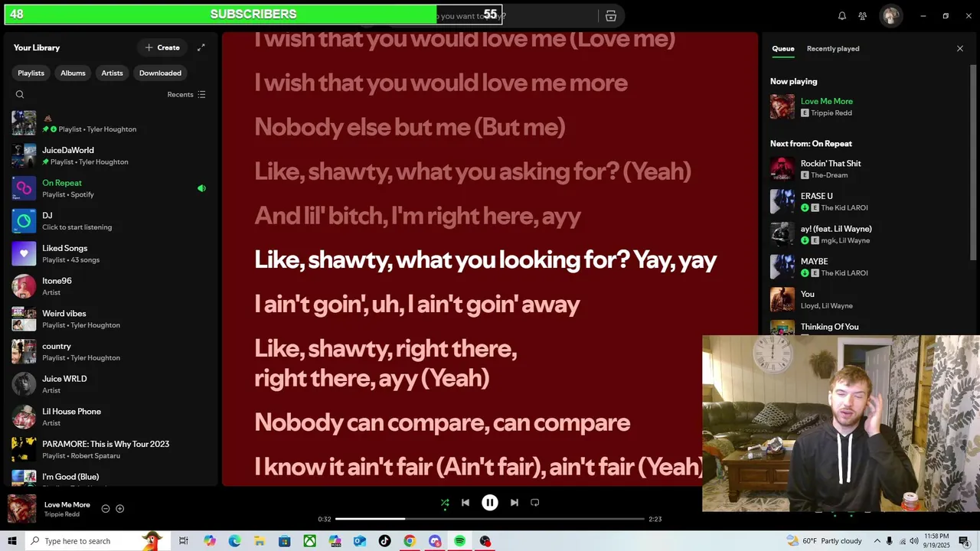
Task: Open Trippie Redd artist link in queue
Action: [831, 113]
